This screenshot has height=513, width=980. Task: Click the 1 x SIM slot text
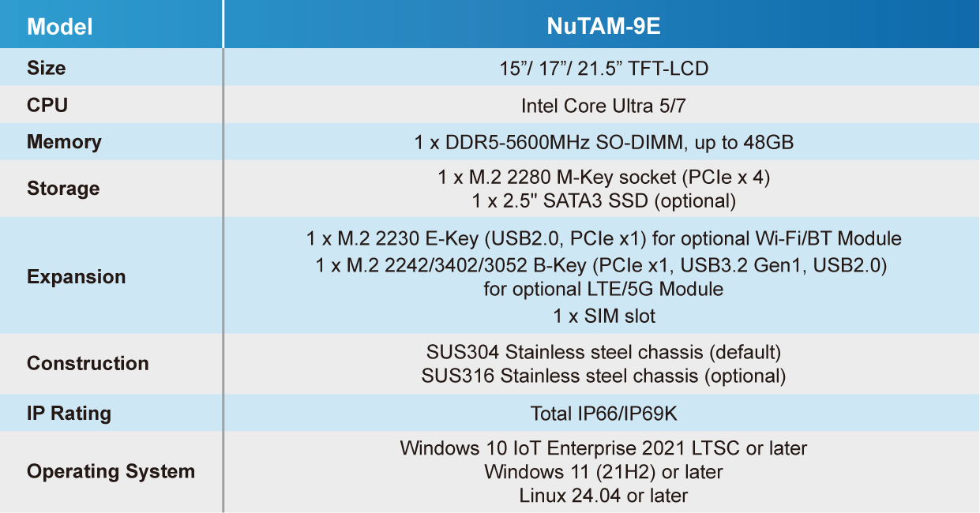[603, 316]
